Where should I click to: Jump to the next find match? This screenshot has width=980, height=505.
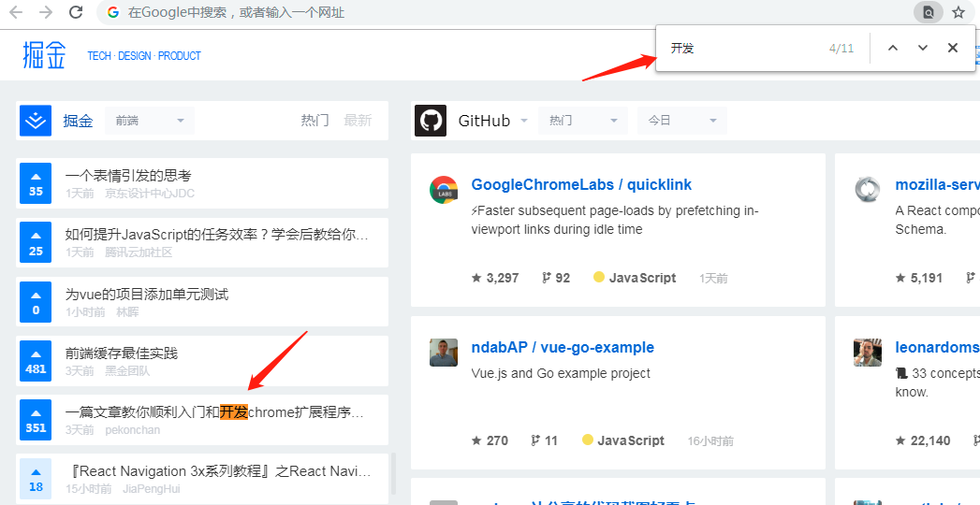(x=923, y=48)
